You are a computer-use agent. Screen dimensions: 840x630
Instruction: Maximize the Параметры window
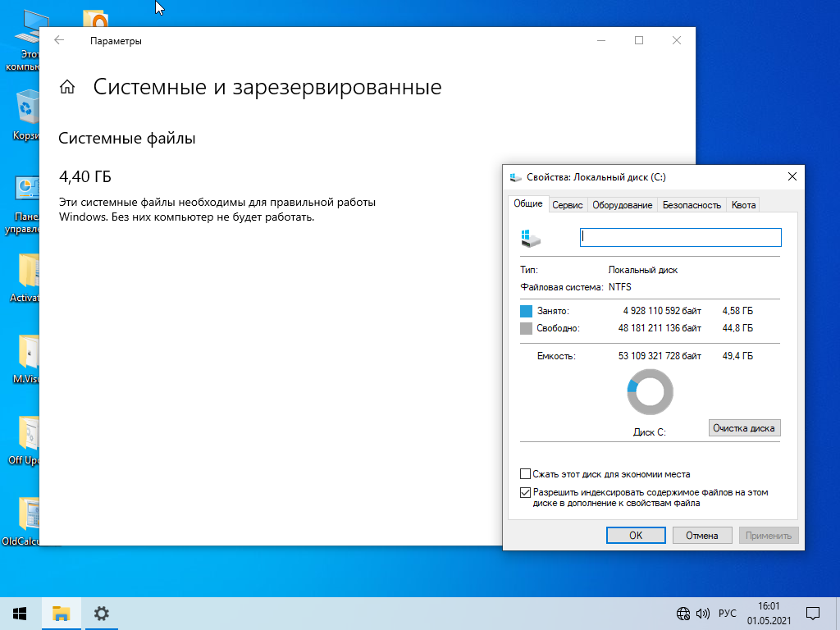pyautogui.click(x=638, y=40)
